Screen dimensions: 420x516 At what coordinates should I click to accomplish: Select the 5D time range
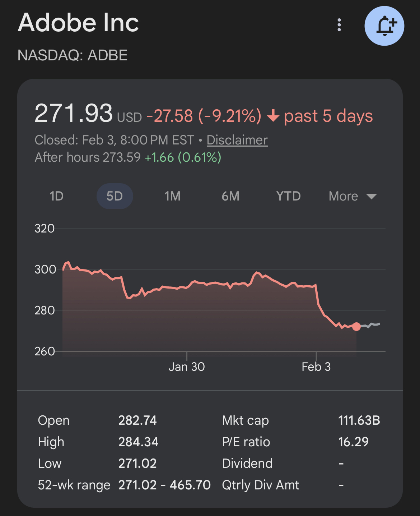tap(115, 196)
